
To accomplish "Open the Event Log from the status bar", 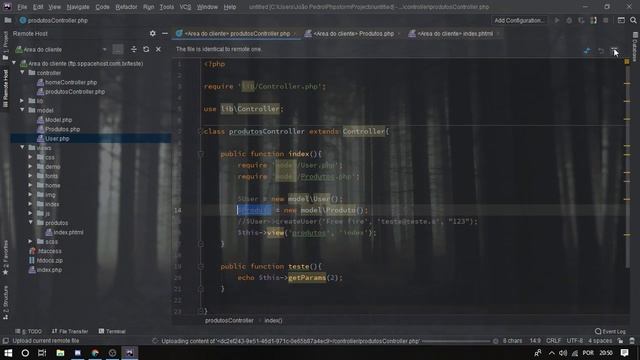I will [610, 331].
